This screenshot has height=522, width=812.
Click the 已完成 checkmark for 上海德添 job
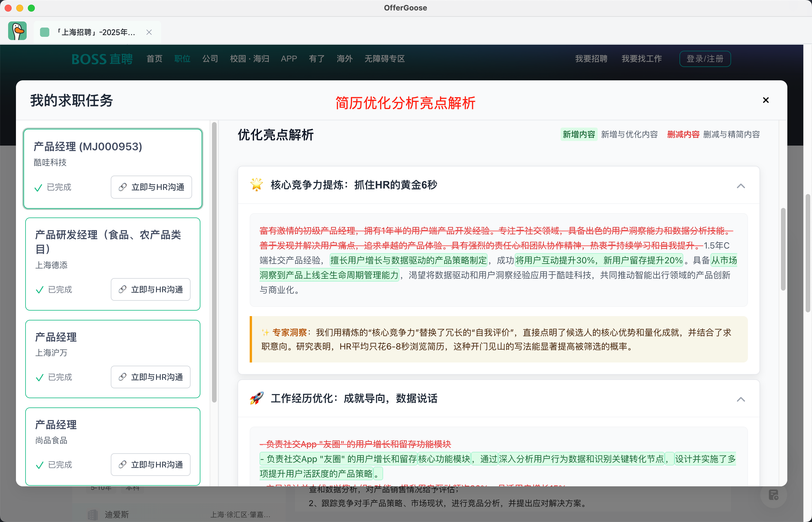point(40,290)
